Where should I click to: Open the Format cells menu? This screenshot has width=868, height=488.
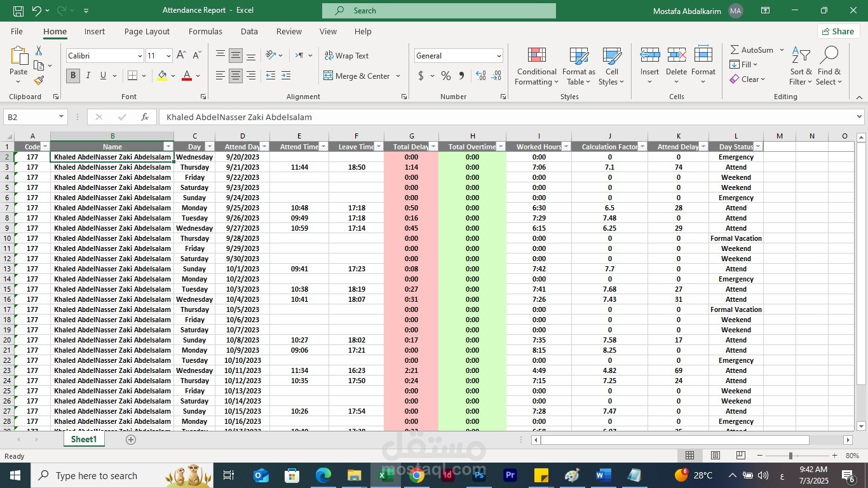tap(703, 66)
